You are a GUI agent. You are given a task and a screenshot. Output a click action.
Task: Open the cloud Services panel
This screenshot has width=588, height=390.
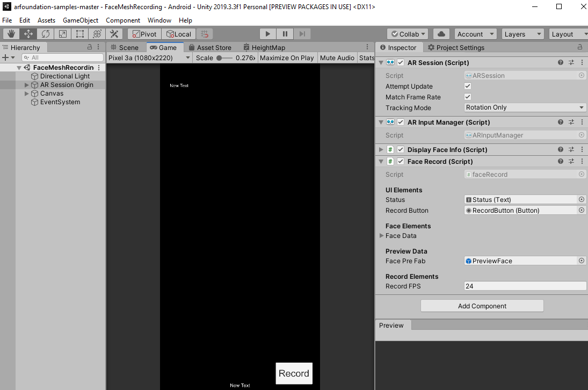pyautogui.click(x=441, y=34)
